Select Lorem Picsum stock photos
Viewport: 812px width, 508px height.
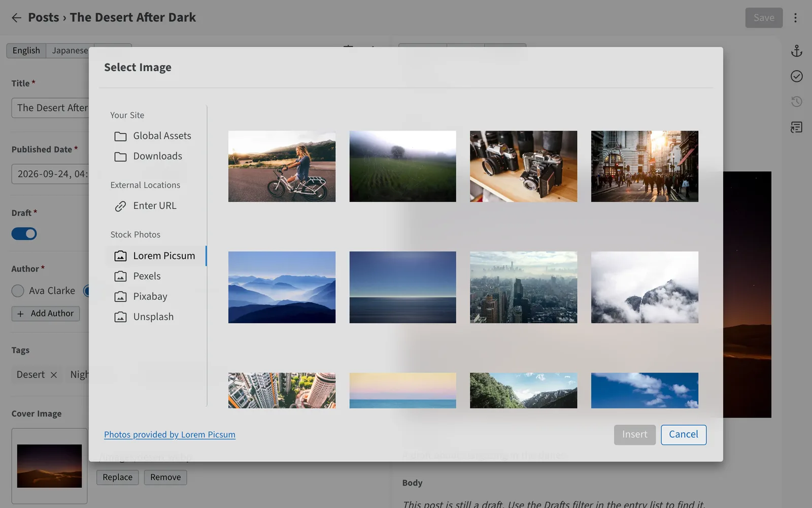point(156,256)
